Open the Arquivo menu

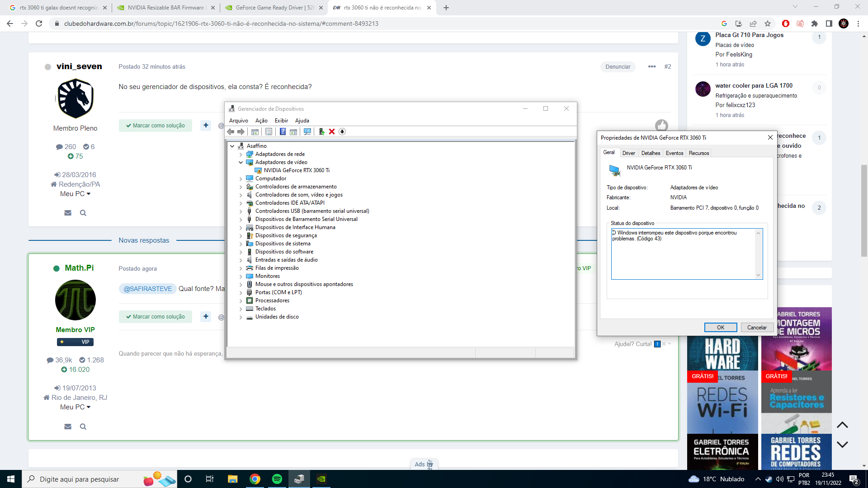coord(239,121)
